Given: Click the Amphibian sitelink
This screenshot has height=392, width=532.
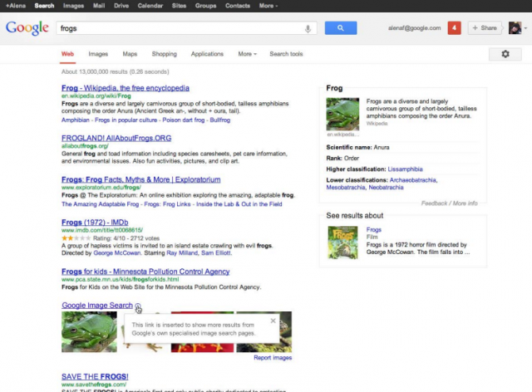Looking at the screenshot, I should tap(76, 120).
